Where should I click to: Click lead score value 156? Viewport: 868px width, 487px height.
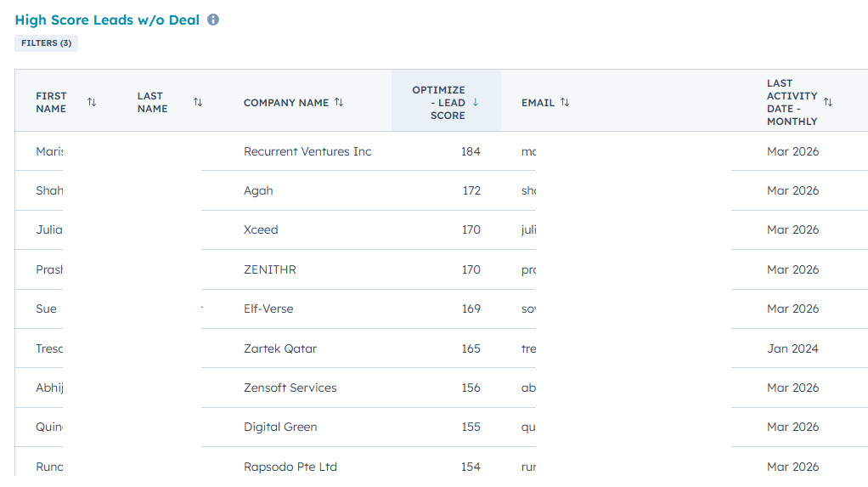[x=471, y=388]
